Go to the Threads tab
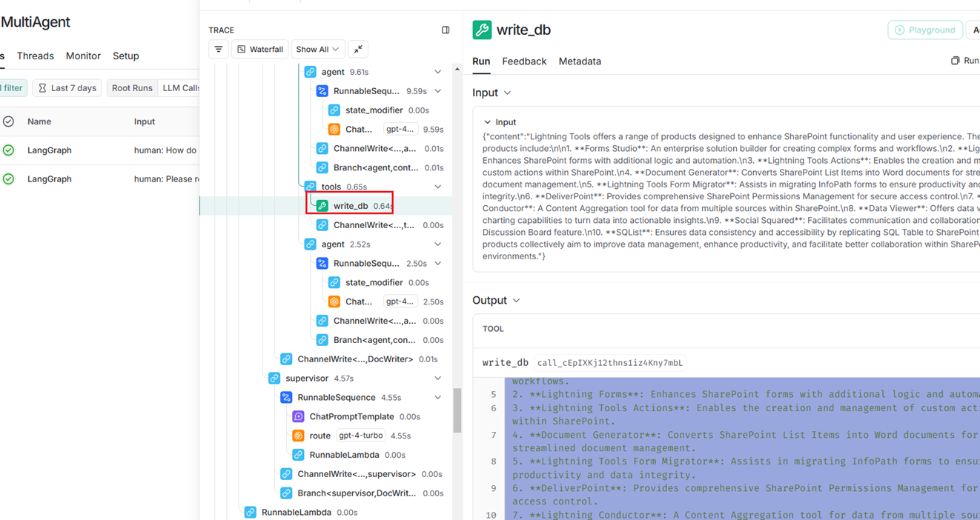 (x=35, y=56)
